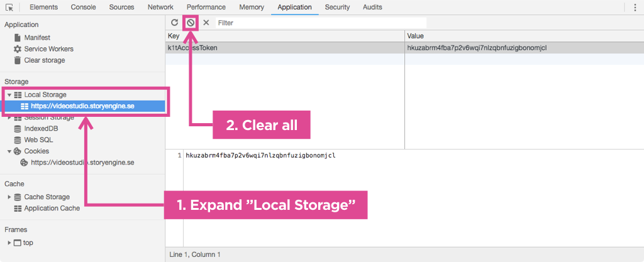Collapse the Local Storage tree arrow
Viewport: 644px width, 262px height.
(9, 95)
